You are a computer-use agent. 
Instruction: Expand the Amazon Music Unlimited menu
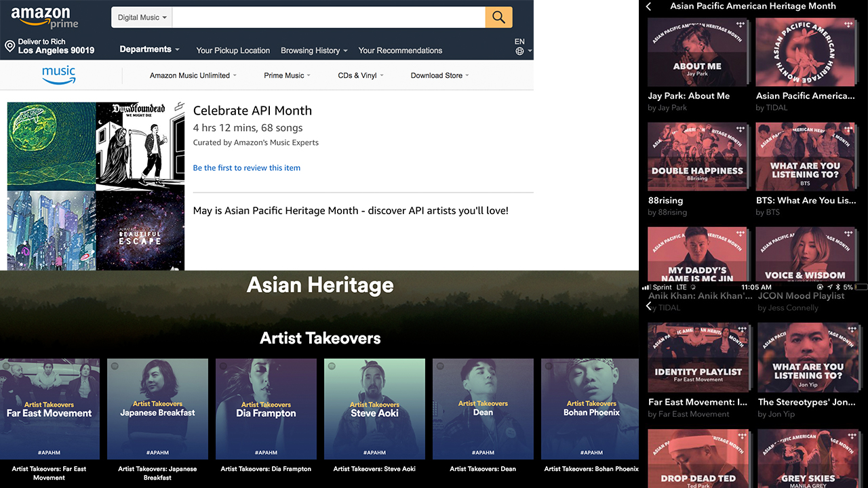pyautogui.click(x=193, y=75)
